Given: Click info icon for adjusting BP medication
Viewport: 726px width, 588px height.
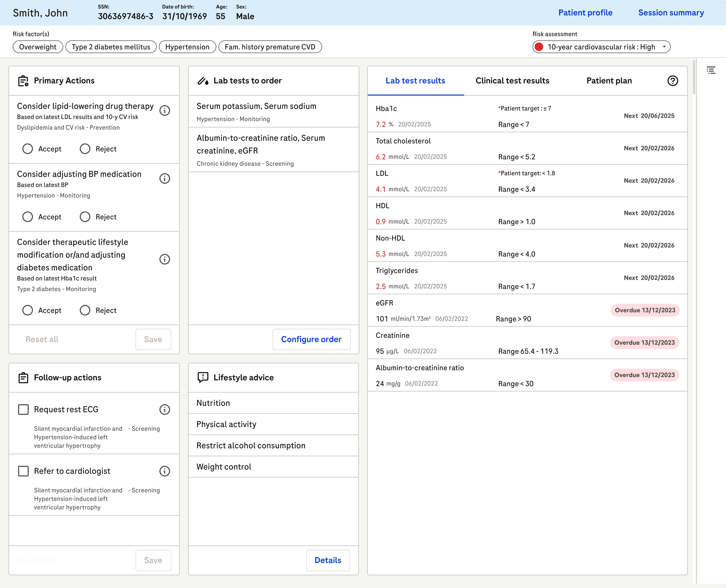Looking at the screenshot, I should pyautogui.click(x=165, y=178).
